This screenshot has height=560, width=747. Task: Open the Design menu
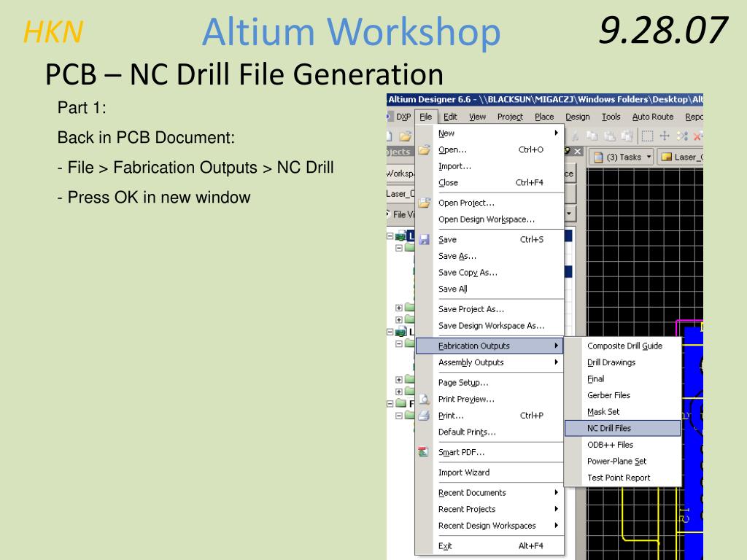(578, 117)
